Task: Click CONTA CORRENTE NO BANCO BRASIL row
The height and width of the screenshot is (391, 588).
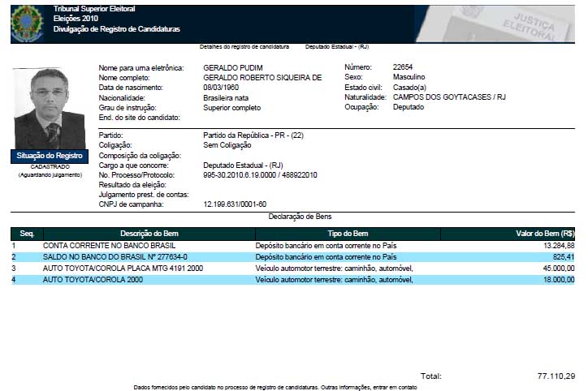Action: tap(292, 246)
